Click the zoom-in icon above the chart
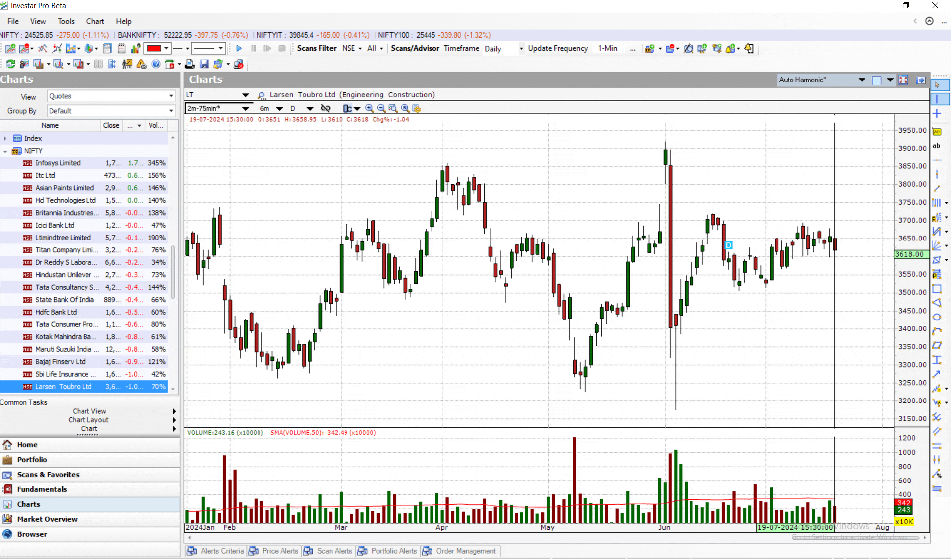Viewport: 951px width, 560px height. (x=370, y=108)
